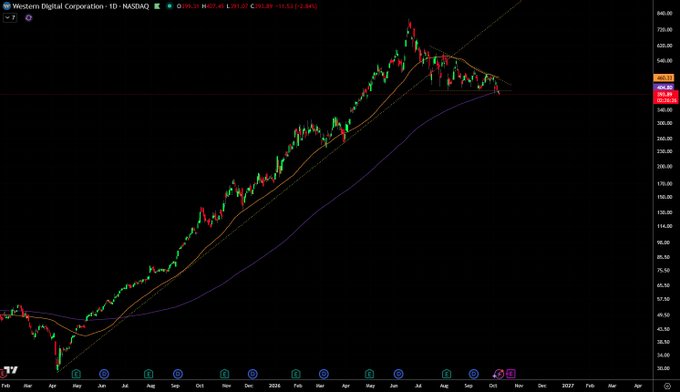Open the dividend marker above Jun 2025
Viewport: 680px width, 392px height.
click(x=104, y=373)
